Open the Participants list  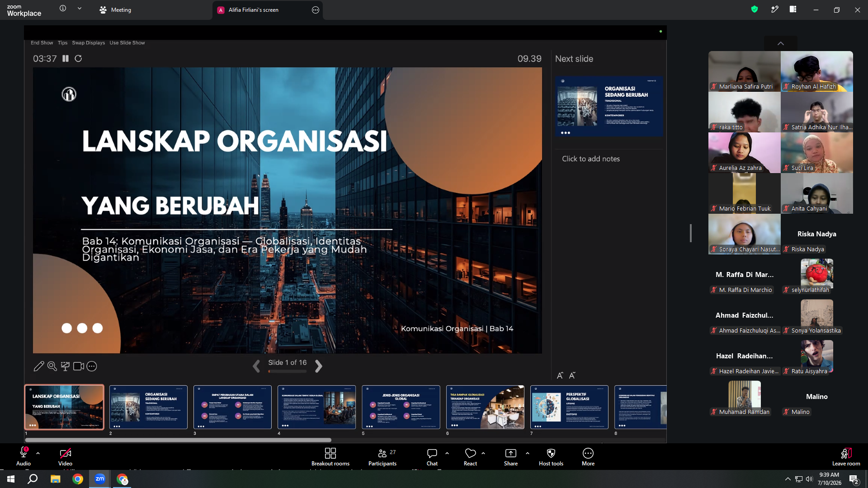[382, 456]
